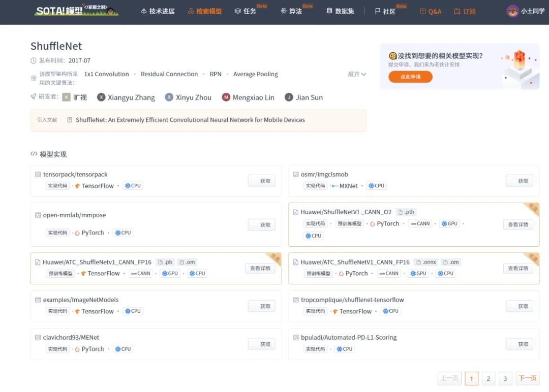Click the orange 点此申请 request button
The height and width of the screenshot is (392, 549).
coord(410,77)
